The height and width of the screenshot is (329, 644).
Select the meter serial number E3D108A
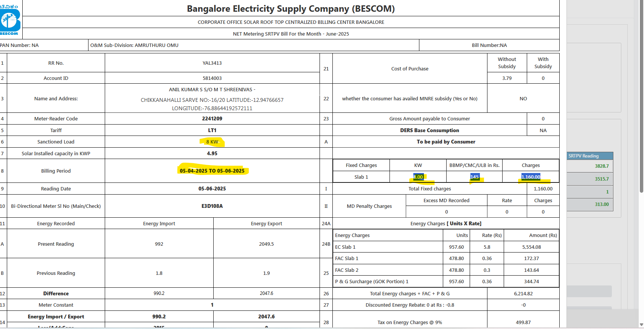pos(212,206)
